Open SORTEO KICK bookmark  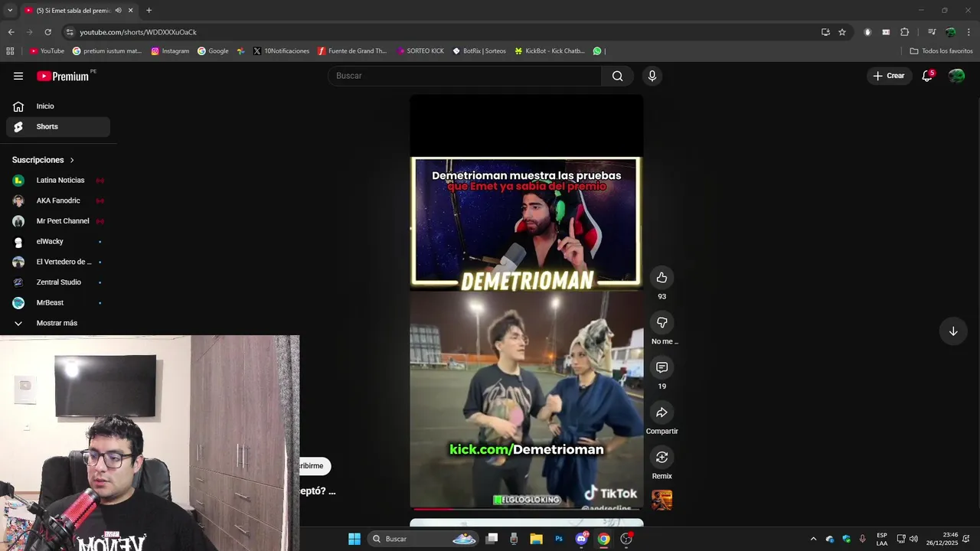420,51
